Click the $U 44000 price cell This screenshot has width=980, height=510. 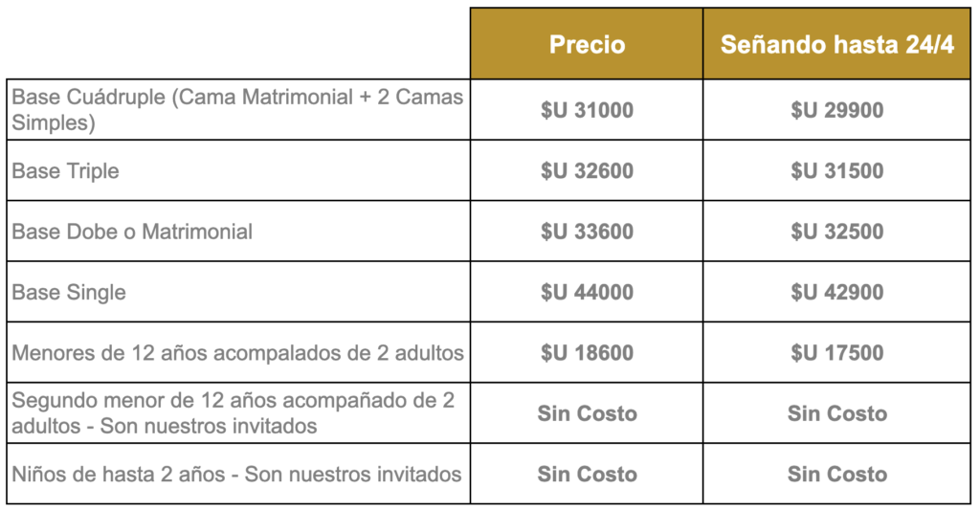click(x=587, y=292)
